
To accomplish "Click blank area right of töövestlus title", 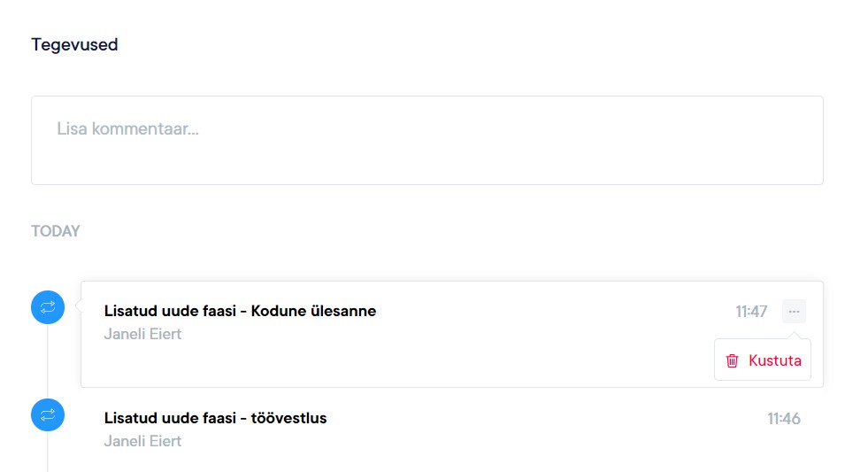I will coord(531,419).
